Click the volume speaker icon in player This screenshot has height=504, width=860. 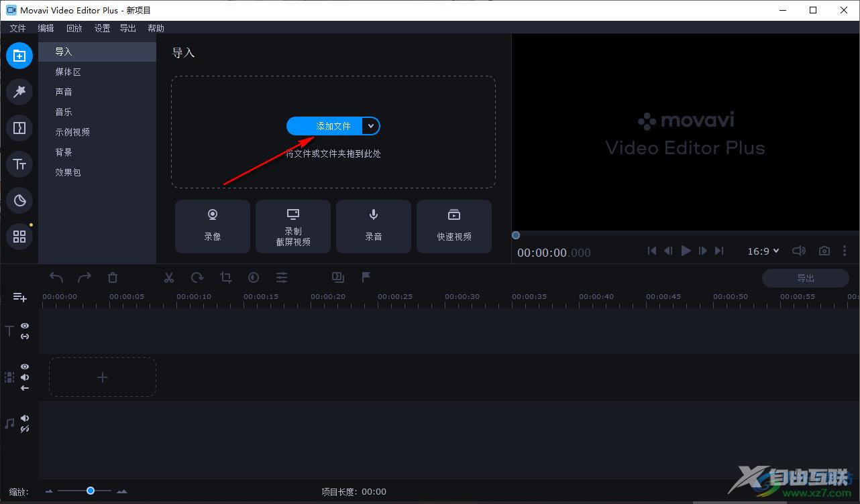pos(799,251)
